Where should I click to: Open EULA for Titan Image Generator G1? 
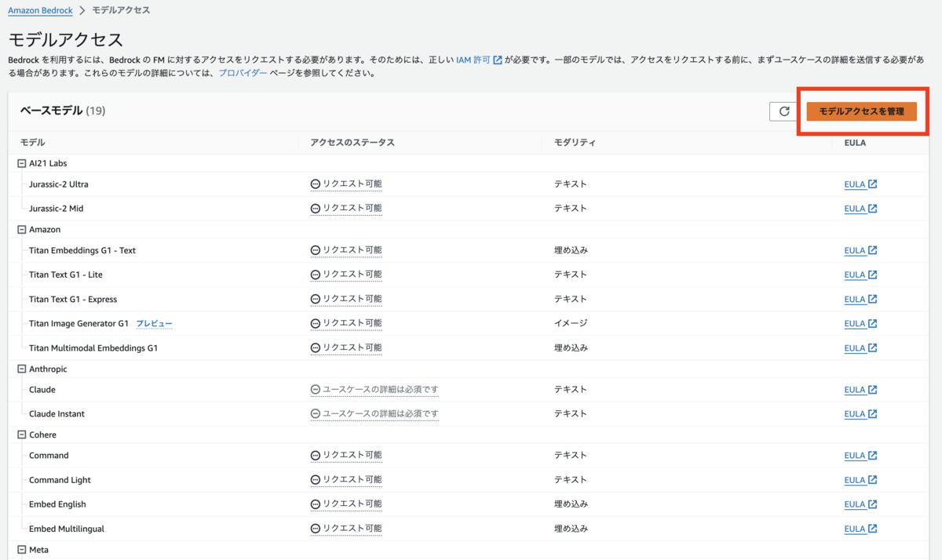[860, 324]
